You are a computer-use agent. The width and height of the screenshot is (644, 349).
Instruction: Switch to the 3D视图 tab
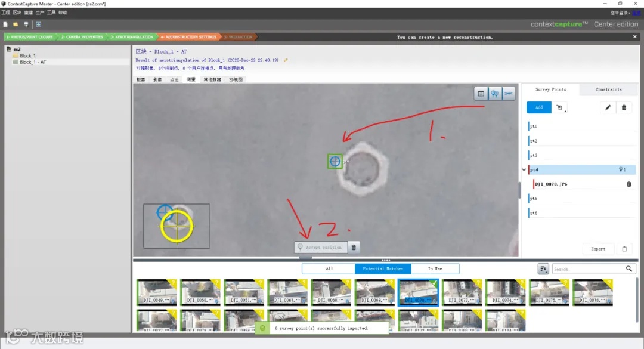[236, 79]
